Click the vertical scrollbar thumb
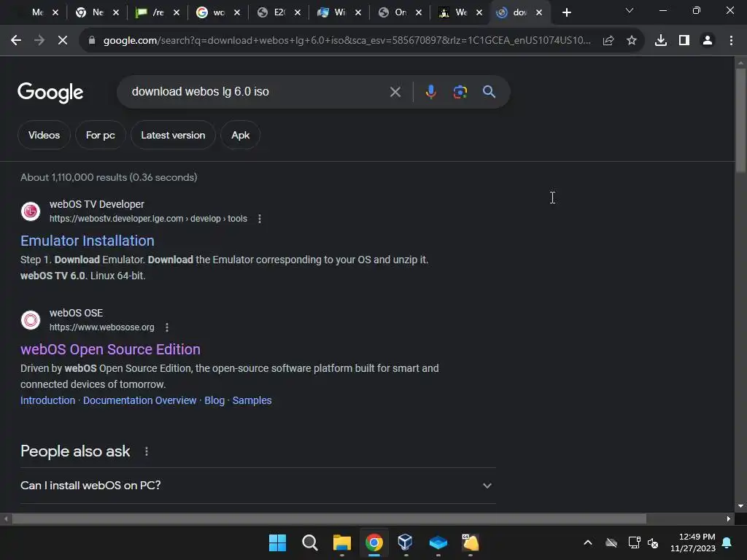The width and height of the screenshot is (747, 560). (740, 120)
